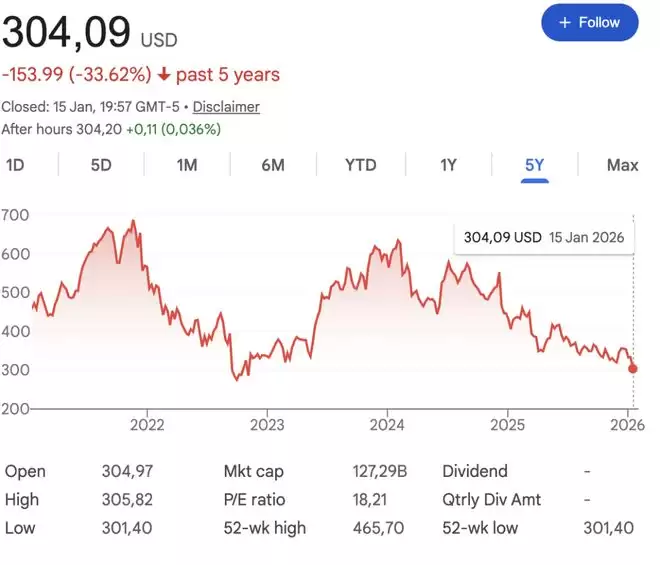Click the red endpoint dot on chart

[632, 368]
